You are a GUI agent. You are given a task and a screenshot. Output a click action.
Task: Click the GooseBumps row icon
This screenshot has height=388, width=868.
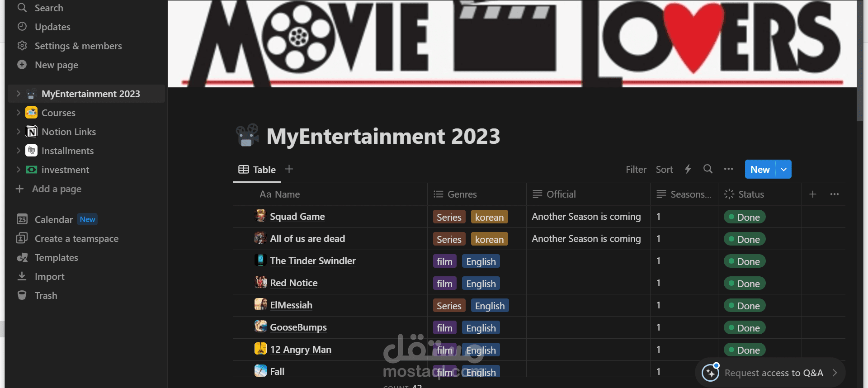(x=260, y=326)
